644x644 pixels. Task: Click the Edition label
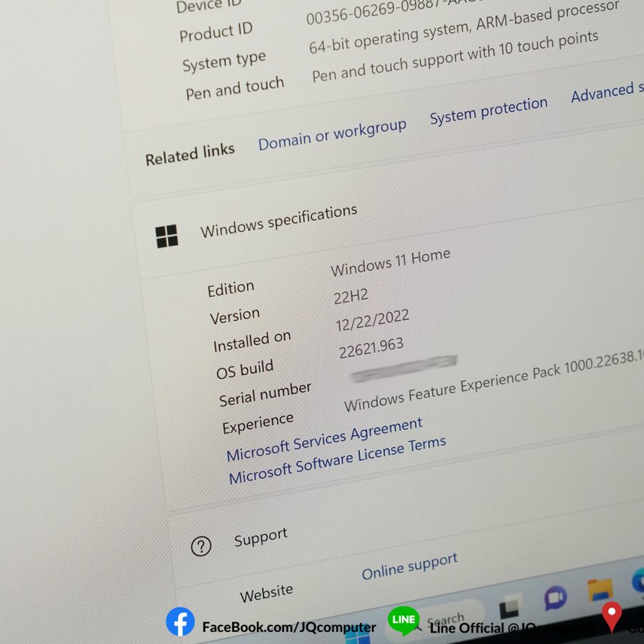tap(231, 289)
